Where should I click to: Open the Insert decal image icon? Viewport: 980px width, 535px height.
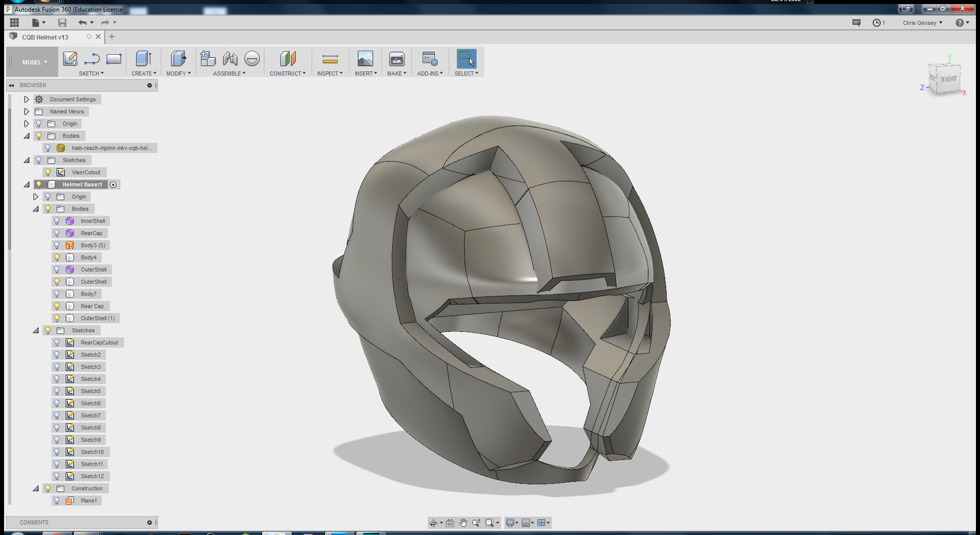click(x=365, y=59)
